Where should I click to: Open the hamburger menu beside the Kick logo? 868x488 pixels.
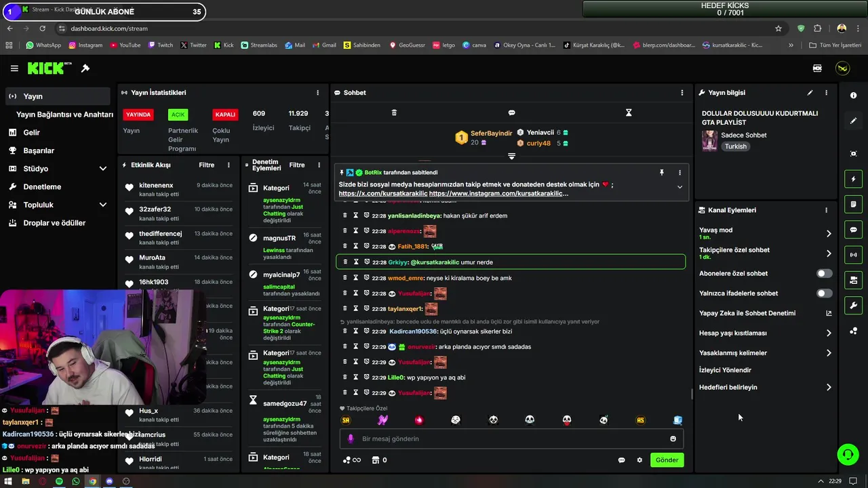pyautogui.click(x=14, y=68)
